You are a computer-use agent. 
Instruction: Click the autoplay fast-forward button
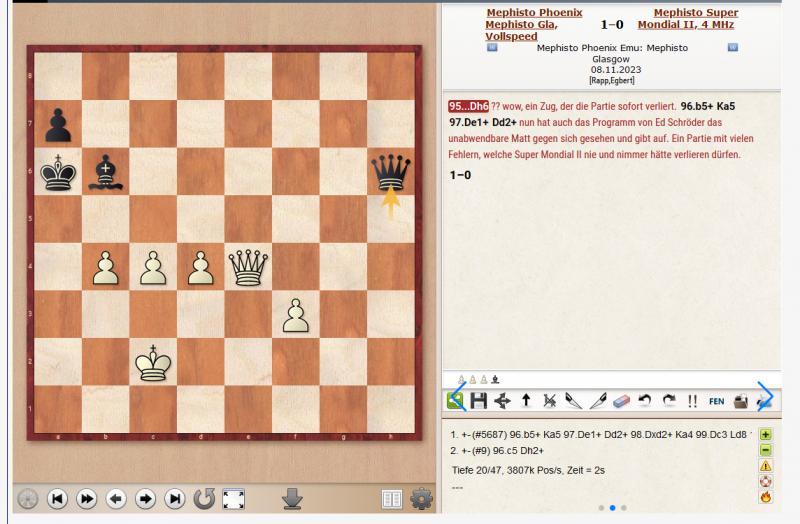pyautogui.click(x=86, y=497)
